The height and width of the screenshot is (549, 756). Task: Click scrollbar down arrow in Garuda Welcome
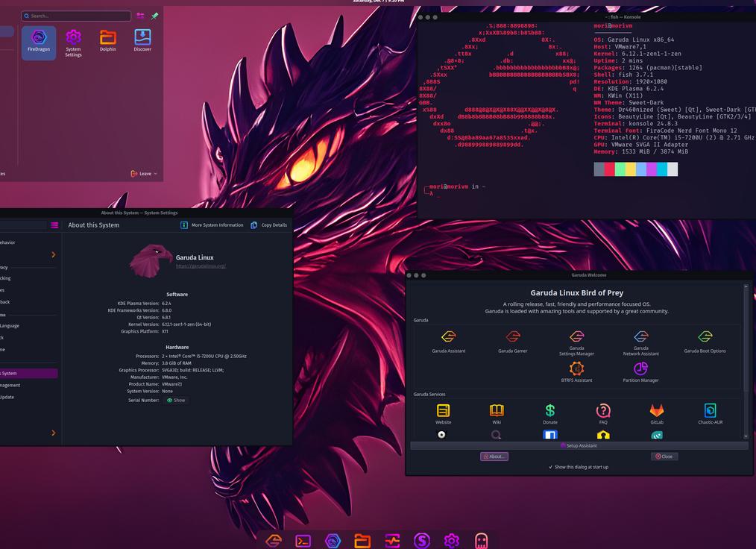click(746, 436)
